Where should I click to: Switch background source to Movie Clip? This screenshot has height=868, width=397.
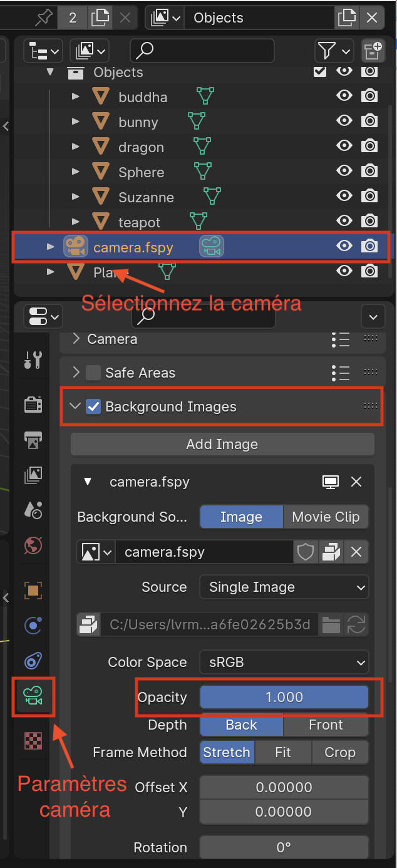click(x=326, y=517)
